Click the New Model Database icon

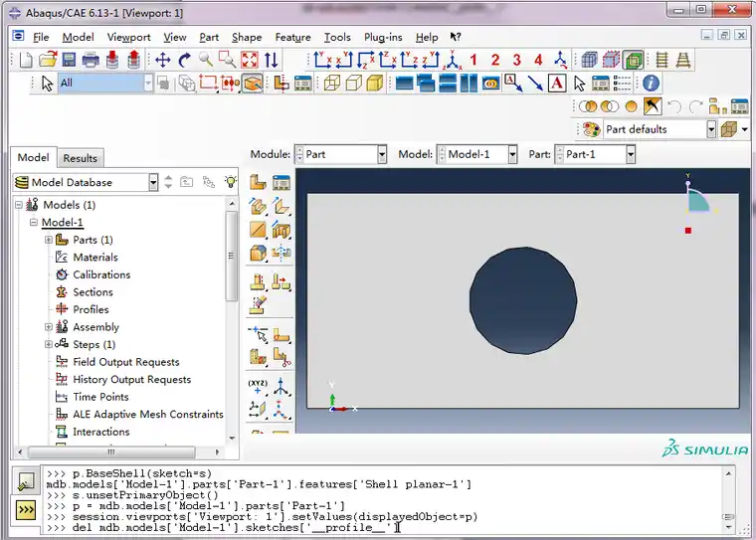tap(26, 61)
